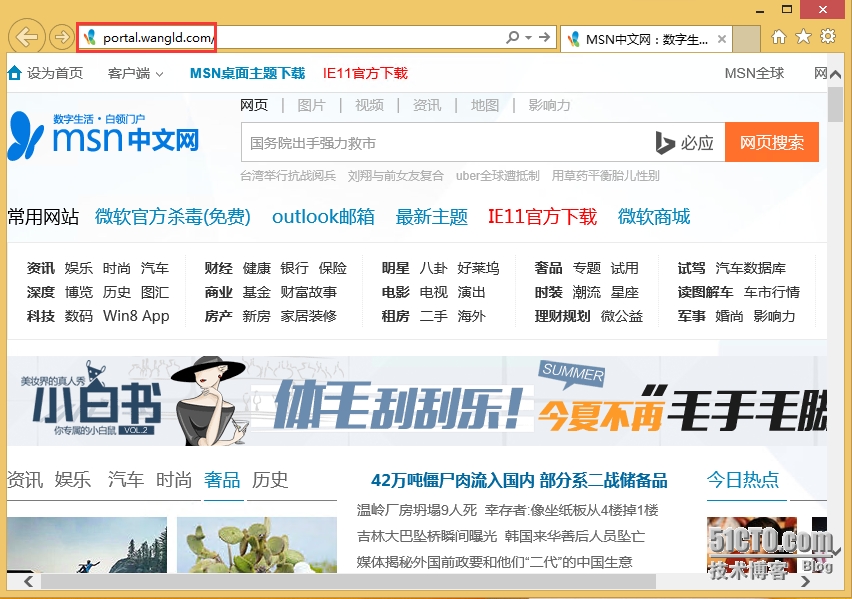
Task: Switch to the 历史 content tab
Action: (x=270, y=479)
